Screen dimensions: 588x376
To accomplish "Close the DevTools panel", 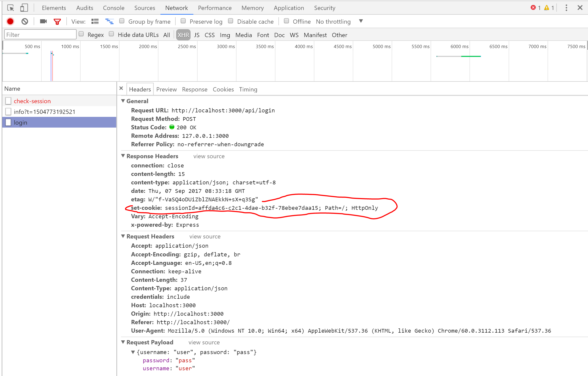I will (x=580, y=8).
